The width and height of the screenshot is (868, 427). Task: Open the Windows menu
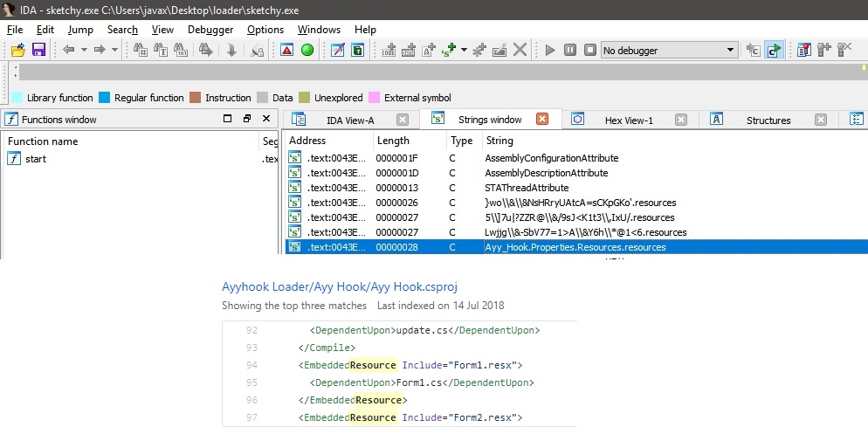319,30
